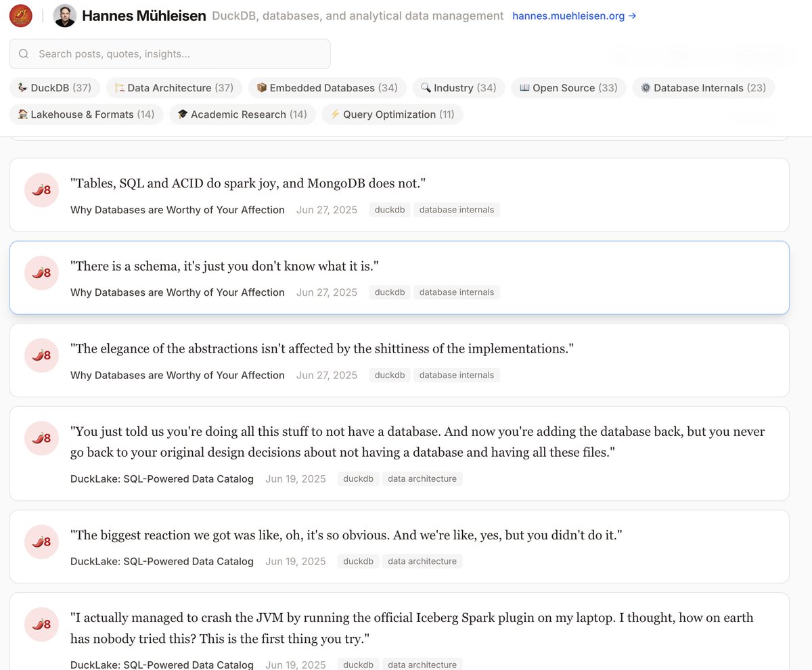Toggle the Industry (34) filter chip
812x670 pixels.
click(x=459, y=87)
